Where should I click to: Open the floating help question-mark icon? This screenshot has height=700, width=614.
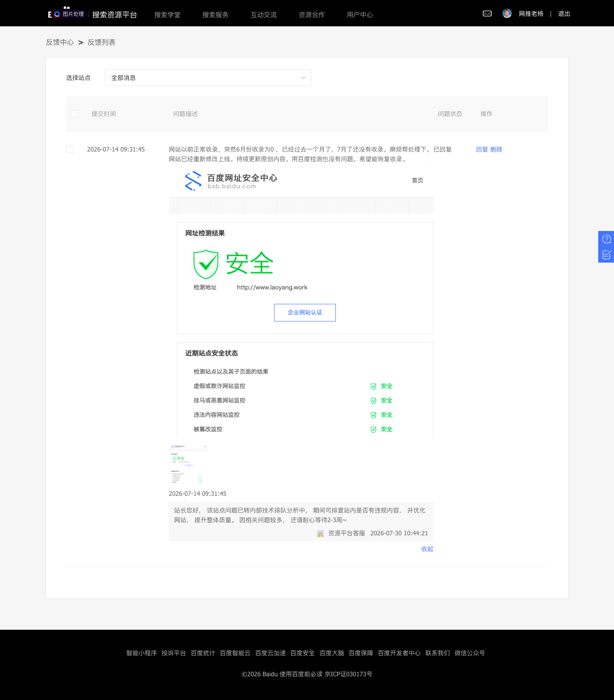point(607,239)
